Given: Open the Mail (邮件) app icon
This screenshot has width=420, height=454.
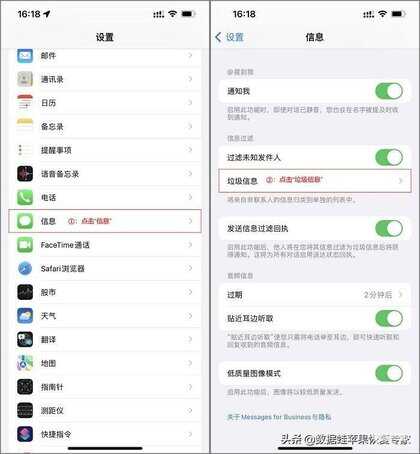Looking at the screenshot, I should pos(25,56).
